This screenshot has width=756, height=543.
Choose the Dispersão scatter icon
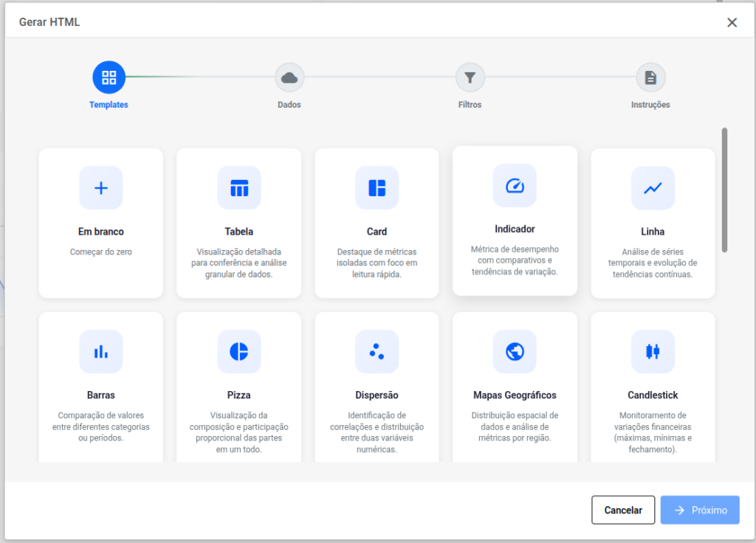[x=377, y=351]
